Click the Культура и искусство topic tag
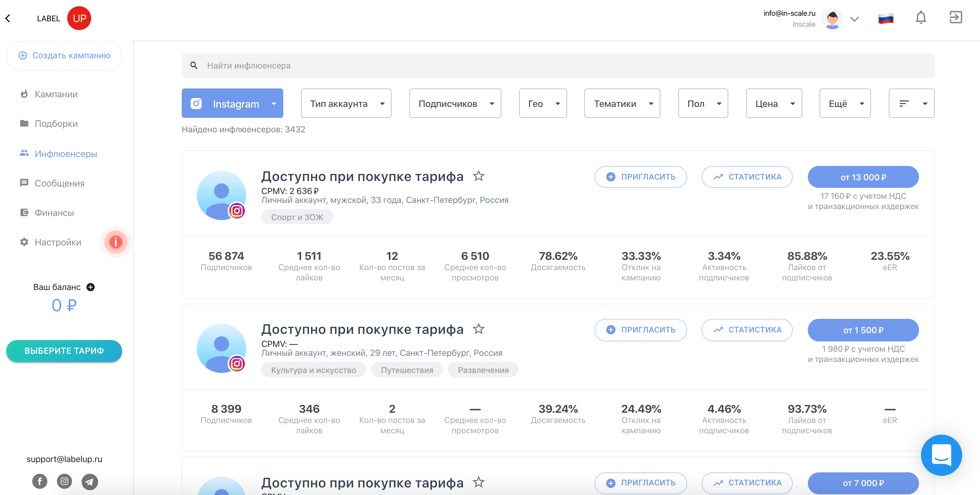The height and width of the screenshot is (495, 980). pos(313,370)
